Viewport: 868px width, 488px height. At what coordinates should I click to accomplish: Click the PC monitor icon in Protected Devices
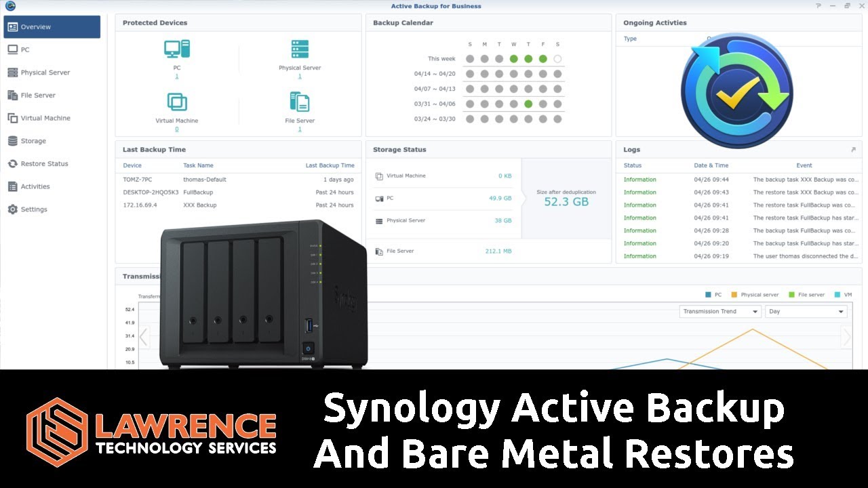click(177, 49)
